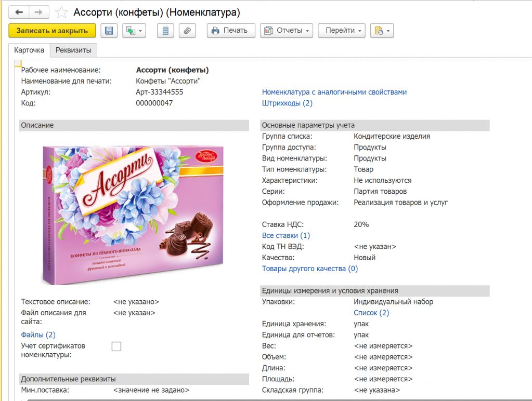Open the create-based-on icon dropdown

pyautogui.click(x=134, y=31)
